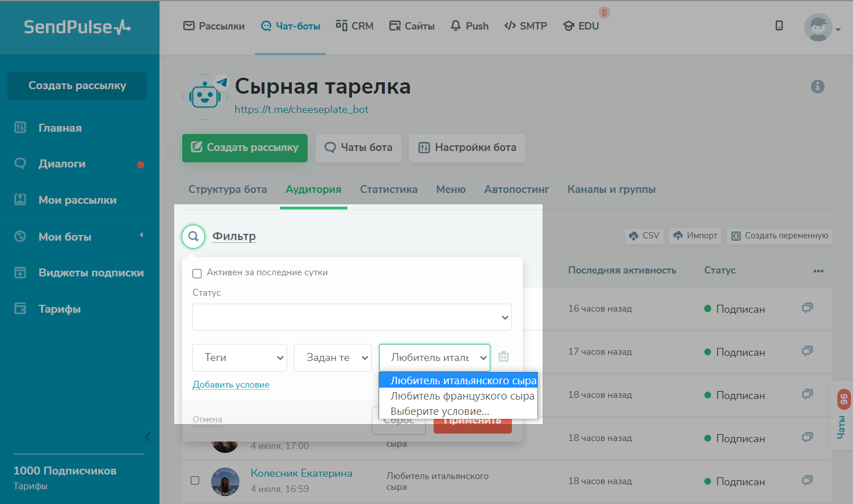Click the Отмена link in the filter
Screen dimensions: 853x504
click(x=207, y=419)
